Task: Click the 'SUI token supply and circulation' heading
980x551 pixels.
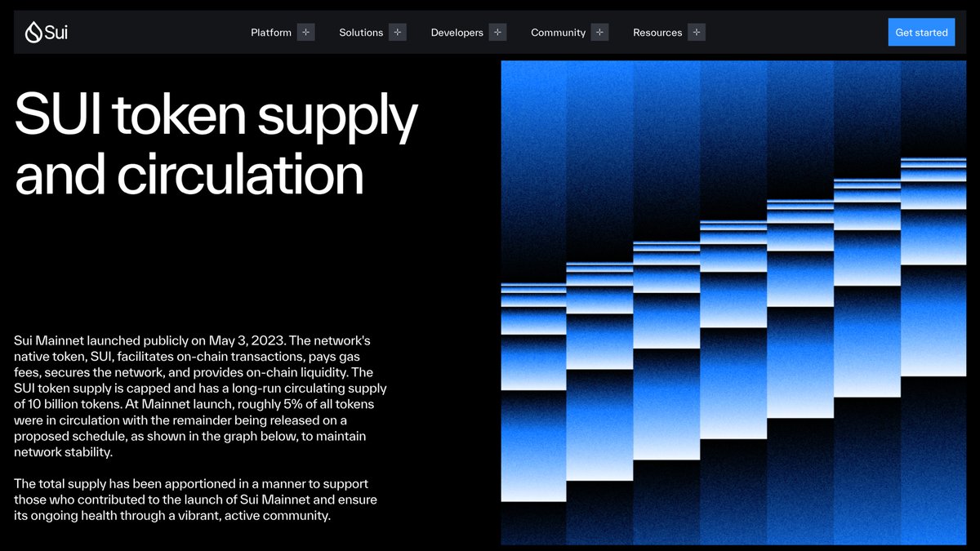Action: [216, 145]
